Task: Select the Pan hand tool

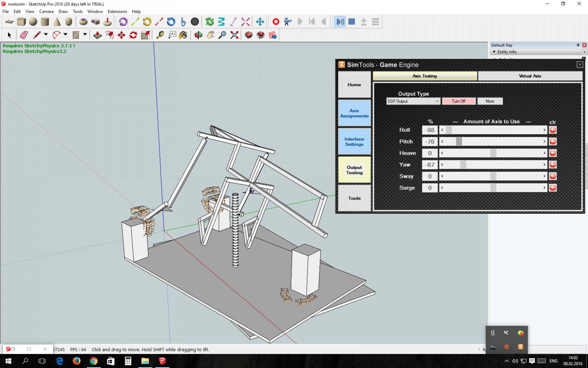Action: pyautogui.click(x=210, y=35)
